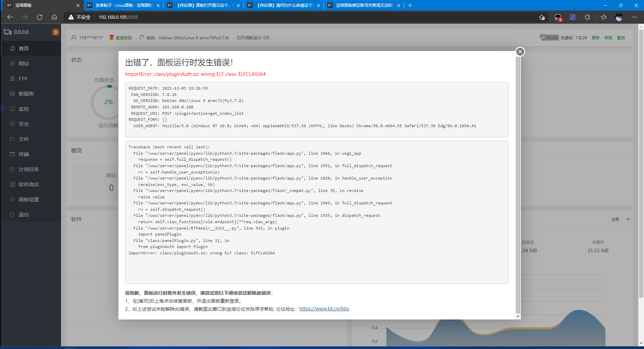Click the orange notification badge showing 0
Image resolution: width=644 pixels, height=349 pixels.
tap(56, 32)
